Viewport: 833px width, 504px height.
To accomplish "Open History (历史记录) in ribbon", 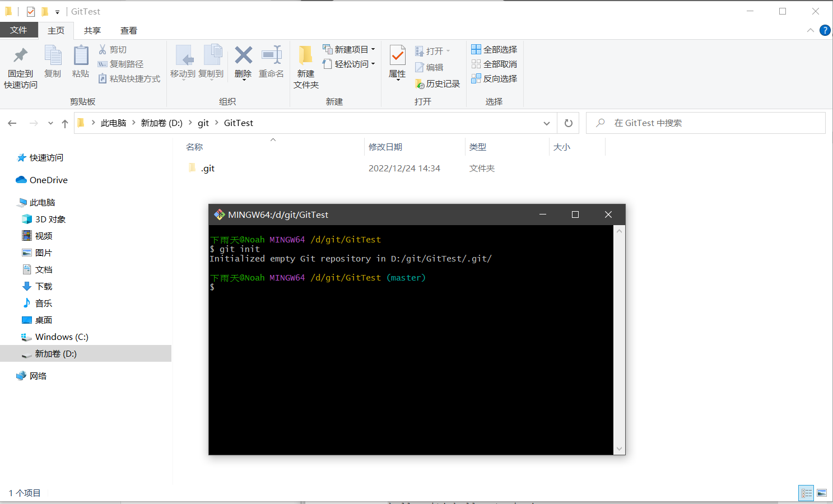I will tap(438, 84).
